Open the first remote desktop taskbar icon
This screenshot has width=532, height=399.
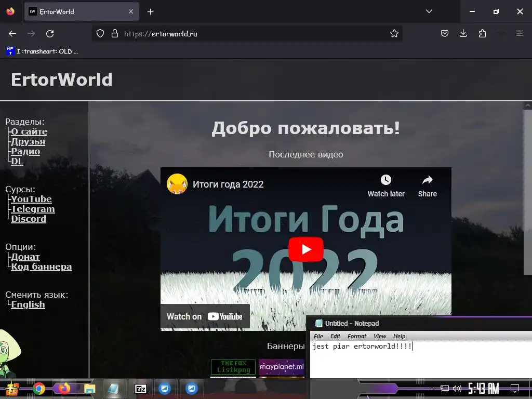tap(165, 389)
